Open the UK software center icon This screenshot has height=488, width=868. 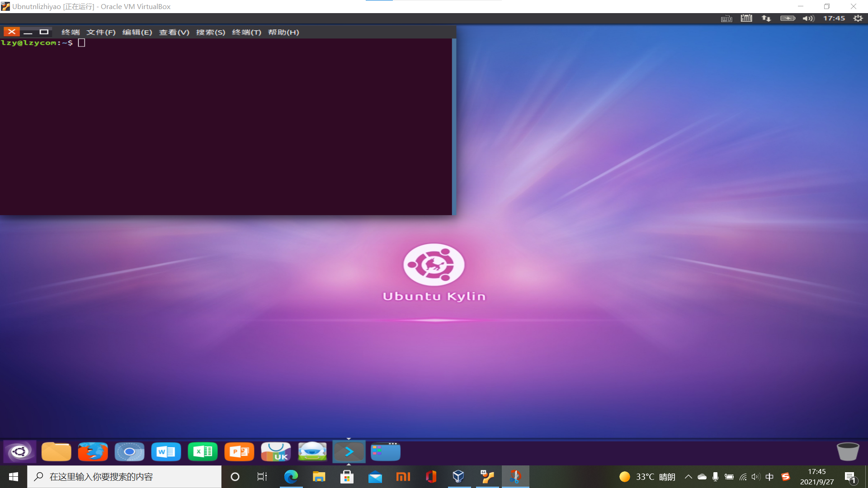tap(276, 451)
